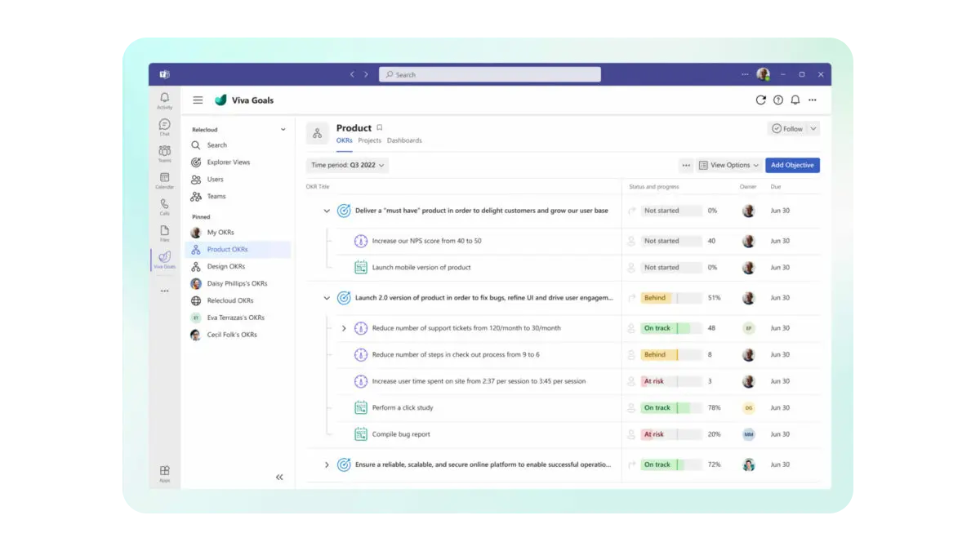This screenshot has height=551, width=980.
Task: Open the View Options dropdown
Action: [729, 165]
